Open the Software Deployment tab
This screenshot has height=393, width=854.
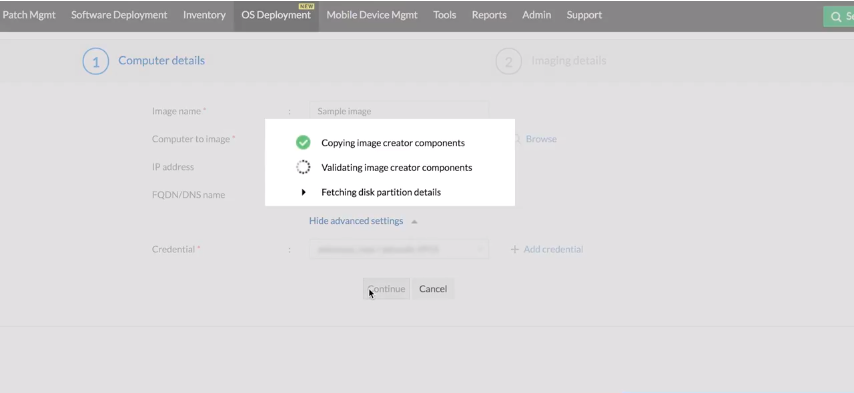pos(119,15)
